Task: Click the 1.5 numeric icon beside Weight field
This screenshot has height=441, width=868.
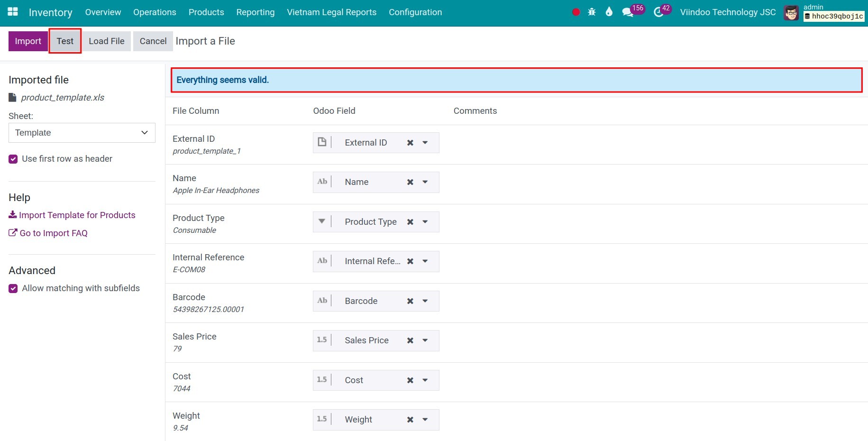Action: point(322,419)
